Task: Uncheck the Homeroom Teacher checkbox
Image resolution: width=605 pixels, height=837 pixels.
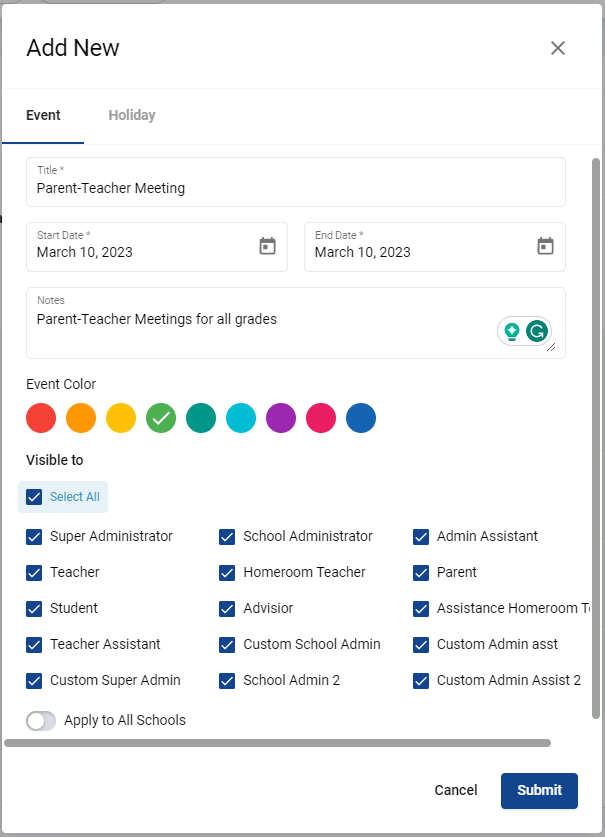Action: tap(227, 572)
